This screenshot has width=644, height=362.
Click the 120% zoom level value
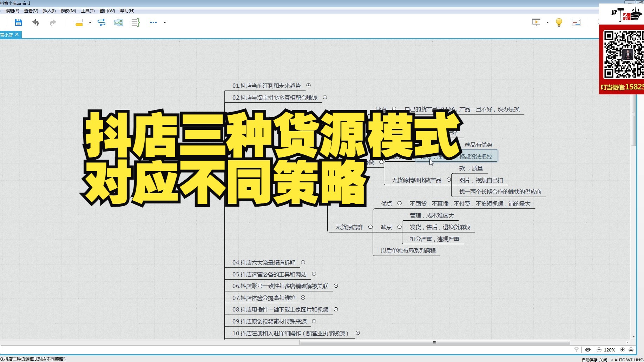[610, 350]
